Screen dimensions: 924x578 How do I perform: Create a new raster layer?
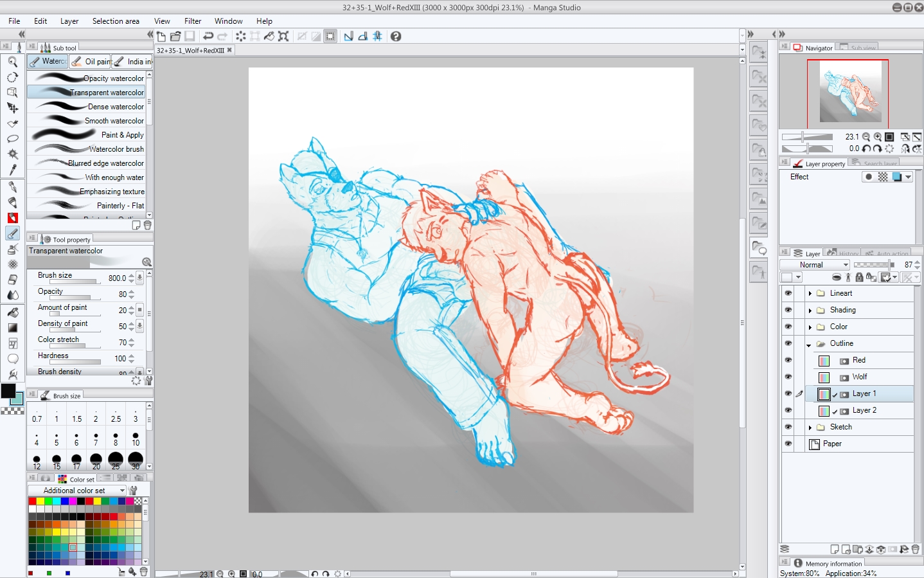tap(835, 549)
